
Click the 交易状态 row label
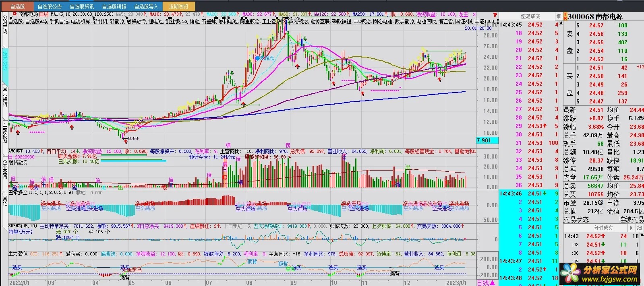point(576,220)
